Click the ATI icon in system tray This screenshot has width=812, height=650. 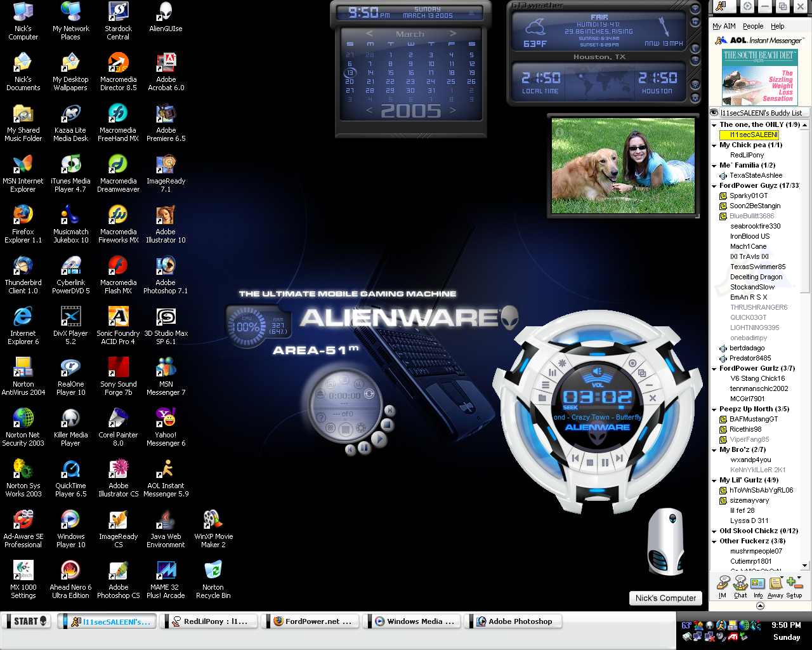733,637
